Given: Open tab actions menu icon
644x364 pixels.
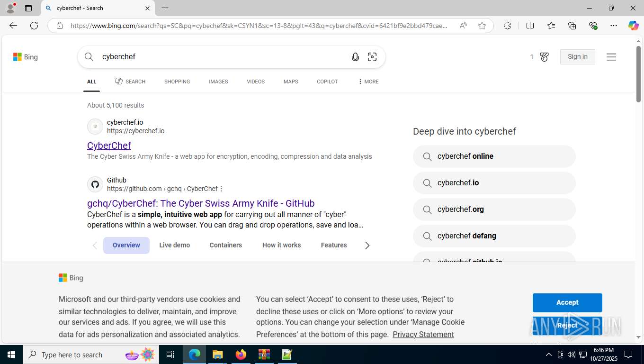Looking at the screenshot, I should 28,8.
